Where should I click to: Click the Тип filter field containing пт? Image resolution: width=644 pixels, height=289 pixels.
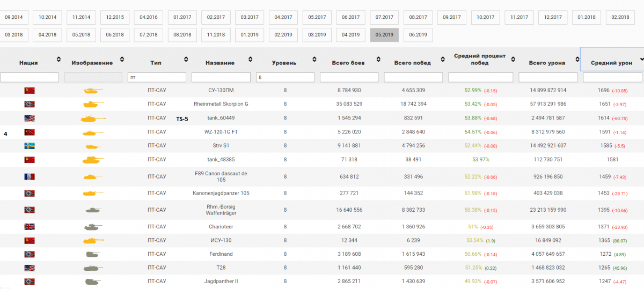pyautogui.click(x=157, y=78)
